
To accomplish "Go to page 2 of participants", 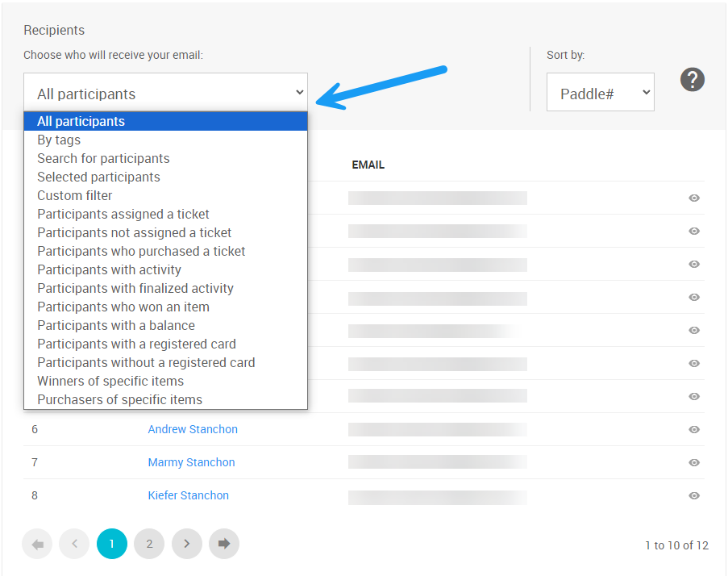I will click(x=149, y=544).
